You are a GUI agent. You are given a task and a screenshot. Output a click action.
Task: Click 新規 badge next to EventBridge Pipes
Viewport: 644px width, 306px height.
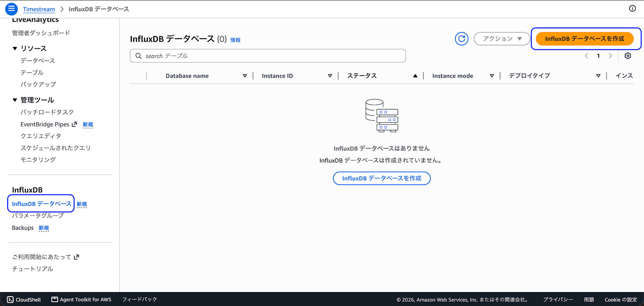[88, 125]
